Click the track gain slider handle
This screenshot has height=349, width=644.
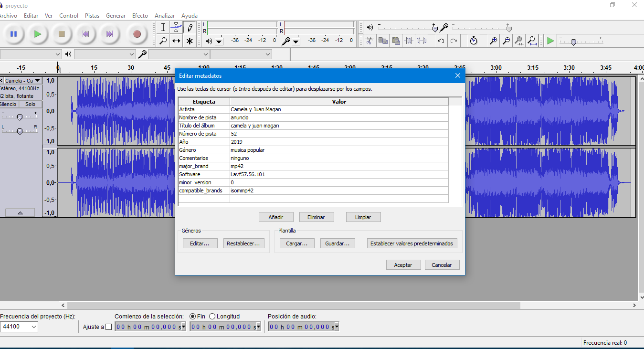coord(20,117)
